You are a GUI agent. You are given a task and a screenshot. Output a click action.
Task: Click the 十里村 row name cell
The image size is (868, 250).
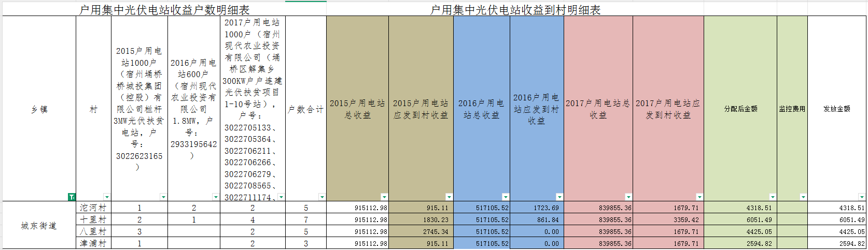click(x=93, y=219)
